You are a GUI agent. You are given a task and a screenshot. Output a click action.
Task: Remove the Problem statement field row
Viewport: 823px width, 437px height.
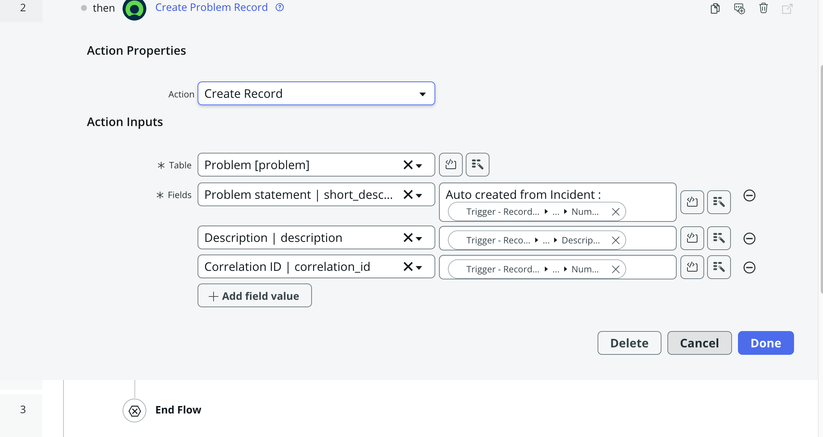(x=750, y=196)
